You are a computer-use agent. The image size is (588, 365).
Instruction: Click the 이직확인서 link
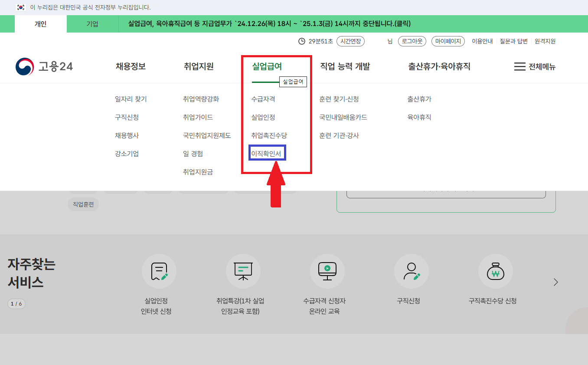[266, 153]
